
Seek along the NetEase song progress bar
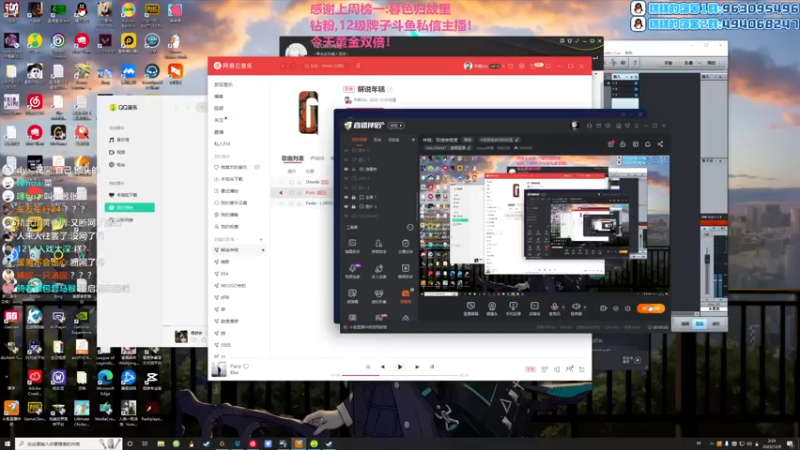pos(399,376)
